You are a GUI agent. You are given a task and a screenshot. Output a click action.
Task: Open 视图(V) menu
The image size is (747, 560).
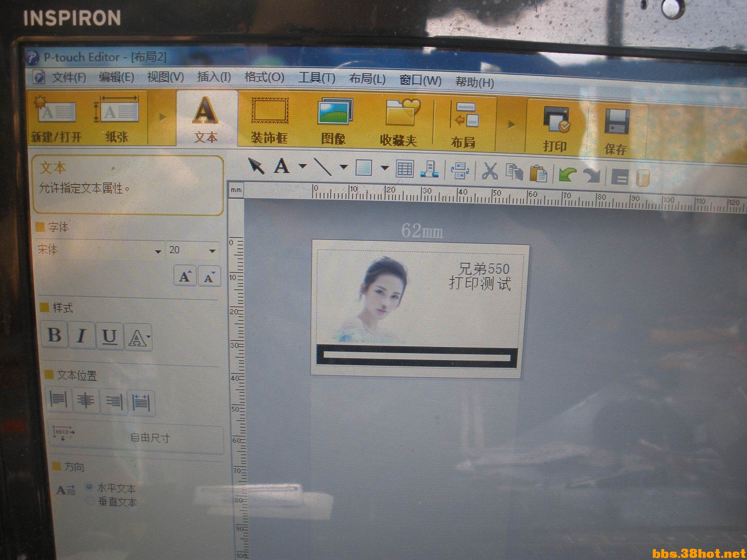tap(166, 77)
